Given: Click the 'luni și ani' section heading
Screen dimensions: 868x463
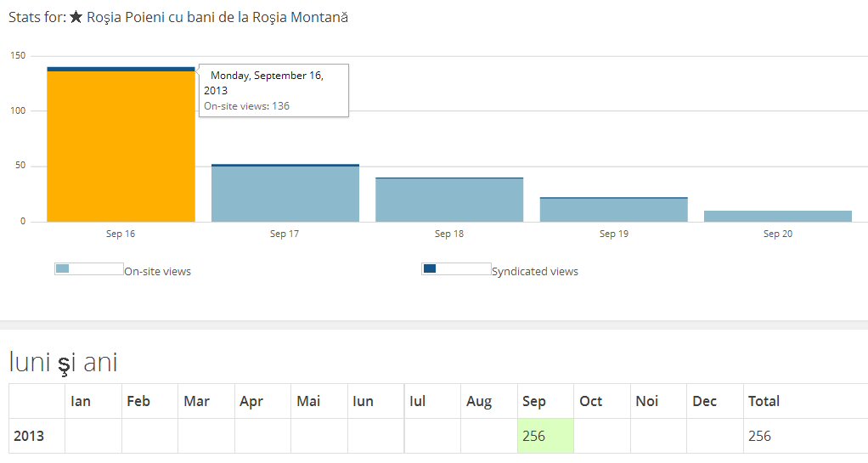Looking at the screenshot, I should 64,363.
